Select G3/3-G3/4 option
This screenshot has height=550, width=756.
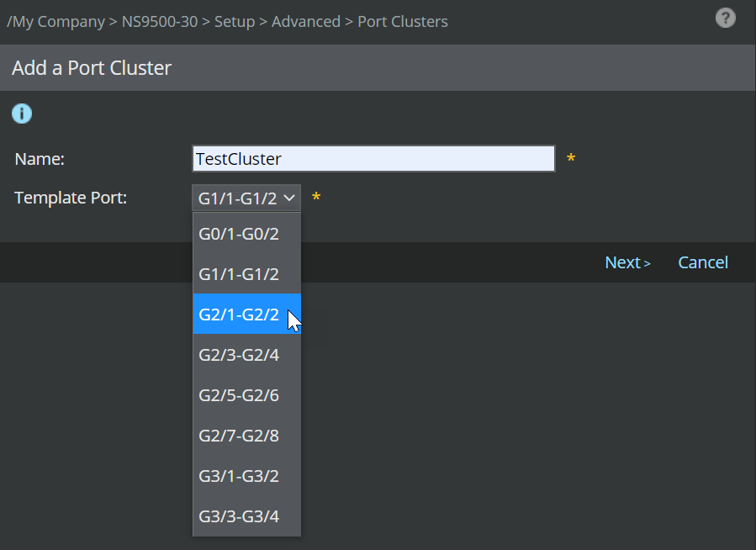(x=247, y=516)
